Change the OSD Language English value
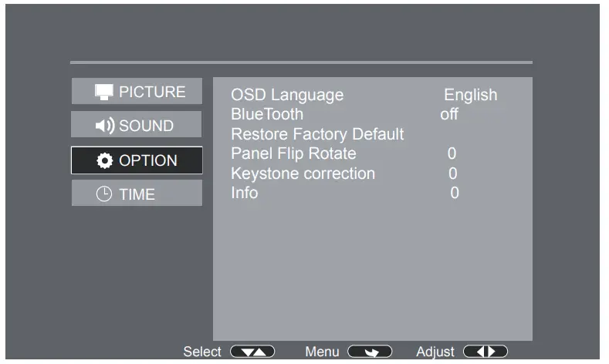This screenshot has width=609, height=364. (x=470, y=95)
